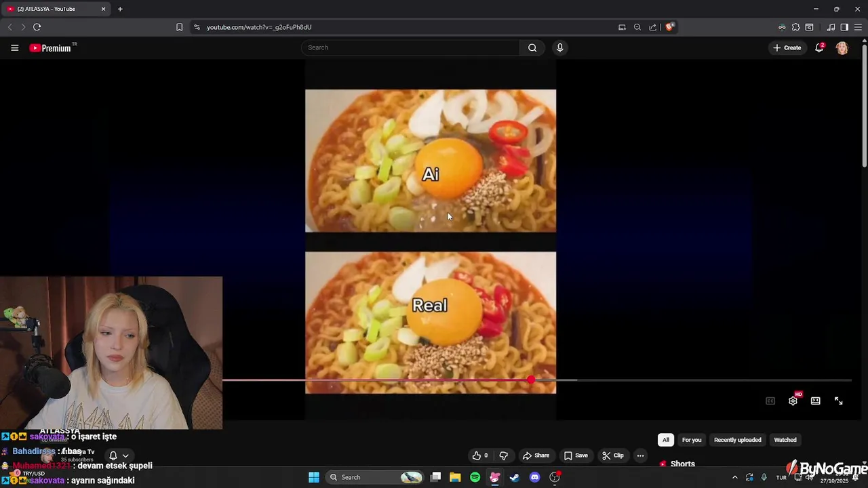This screenshot has width=868, height=488.
Task: Open Task View on taskbar
Action: pyautogui.click(x=436, y=477)
